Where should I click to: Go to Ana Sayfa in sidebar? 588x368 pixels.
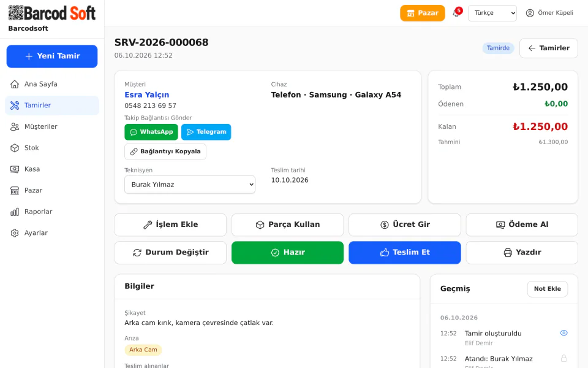52,84
